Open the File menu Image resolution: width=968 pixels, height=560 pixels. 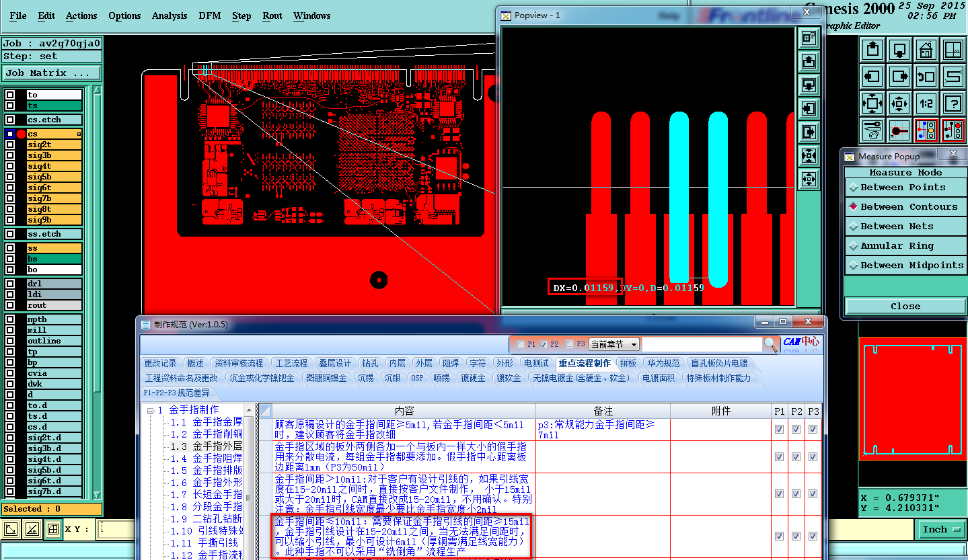coord(18,15)
